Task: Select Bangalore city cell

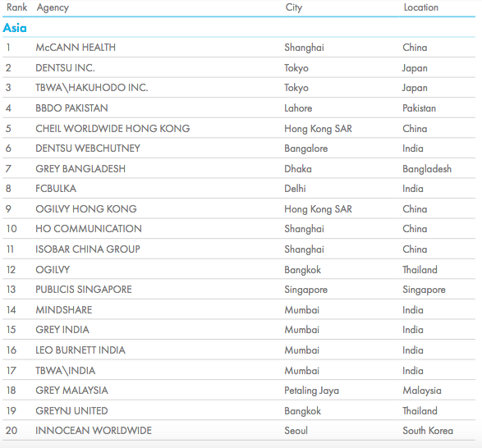Action: [x=305, y=149]
